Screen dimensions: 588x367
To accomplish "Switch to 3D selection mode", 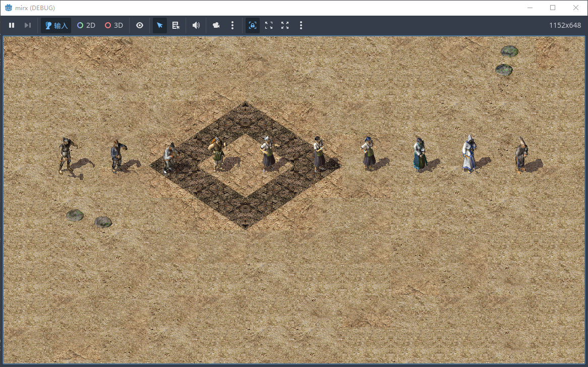I will pyautogui.click(x=114, y=25).
